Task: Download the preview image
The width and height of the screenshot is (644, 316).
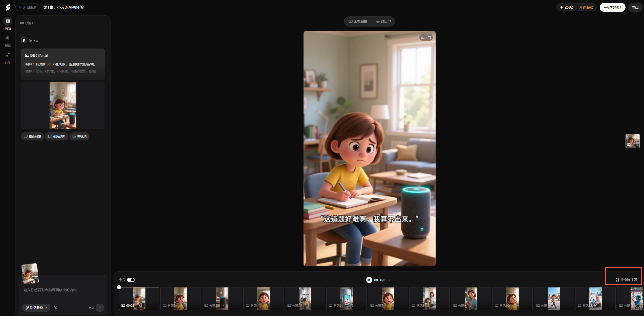Action: [x=423, y=37]
